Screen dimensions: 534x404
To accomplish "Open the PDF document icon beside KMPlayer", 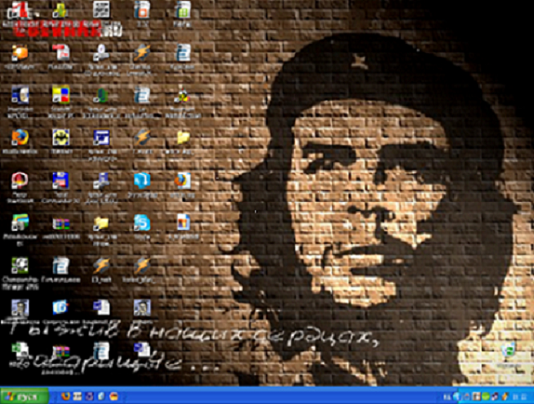I will (x=61, y=52).
